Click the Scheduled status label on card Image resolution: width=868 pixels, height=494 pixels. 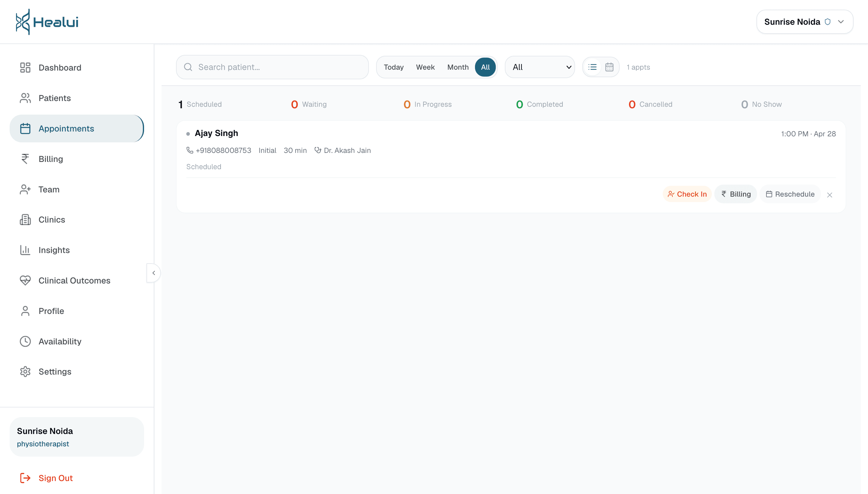tap(203, 166)
